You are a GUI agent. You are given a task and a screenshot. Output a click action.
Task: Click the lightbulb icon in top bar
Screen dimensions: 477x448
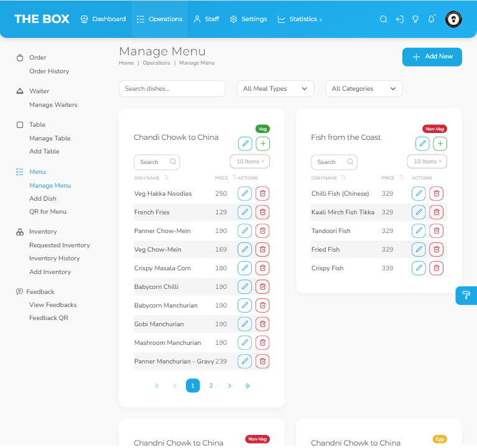point(415,19)
